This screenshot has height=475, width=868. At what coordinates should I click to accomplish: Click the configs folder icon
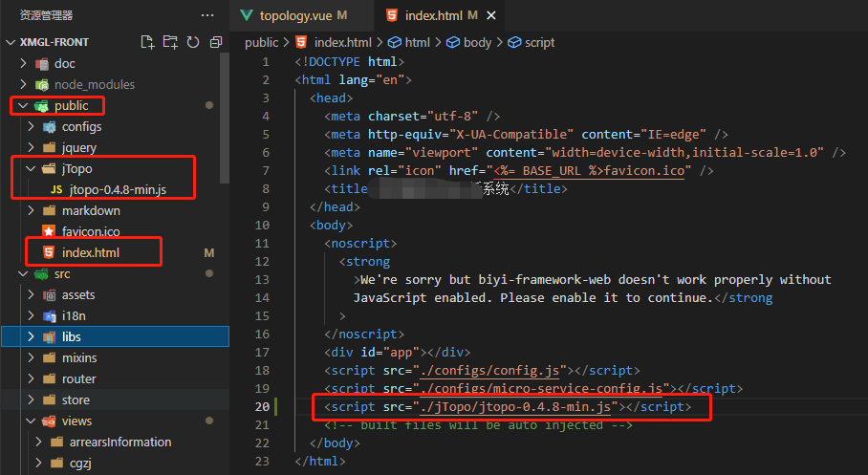tap(50, 127)
